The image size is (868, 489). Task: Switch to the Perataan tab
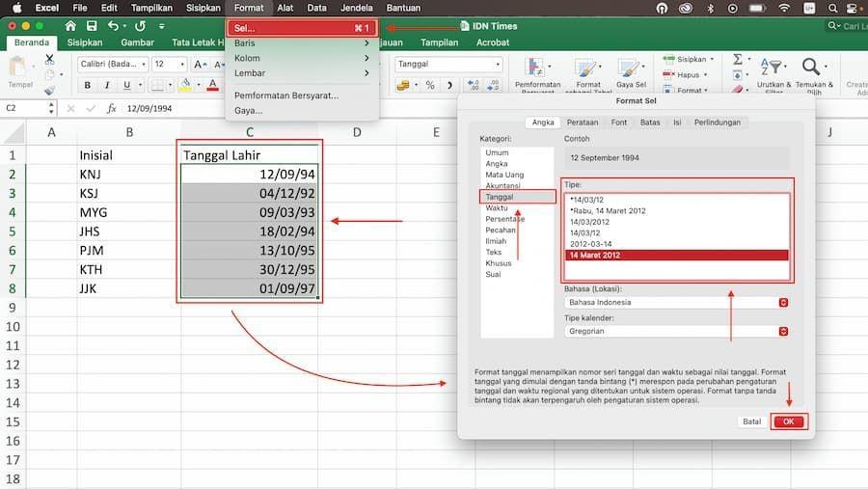click(583, 122)
